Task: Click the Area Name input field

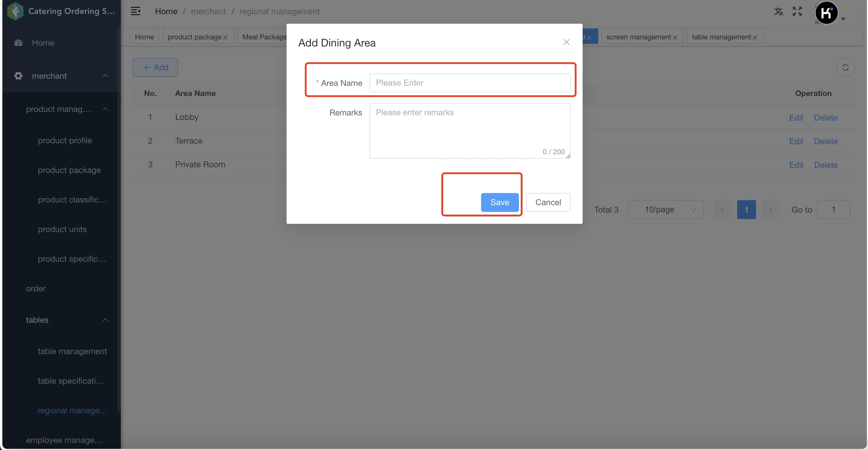Action: (470, 83)
